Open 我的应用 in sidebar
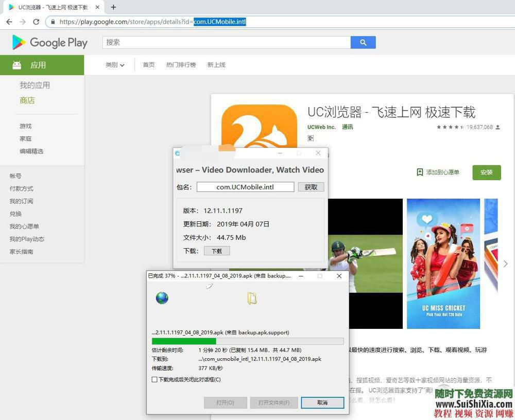515x420 pixels. [x=35, y=85]
